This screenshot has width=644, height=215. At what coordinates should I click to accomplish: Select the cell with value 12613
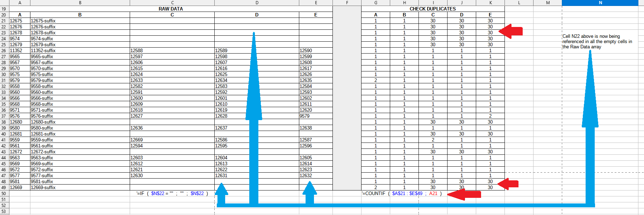257,164
